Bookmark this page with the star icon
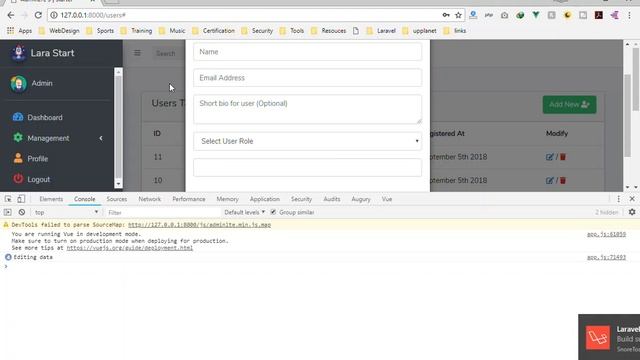640x360 pixels. [x=458, y=15]
